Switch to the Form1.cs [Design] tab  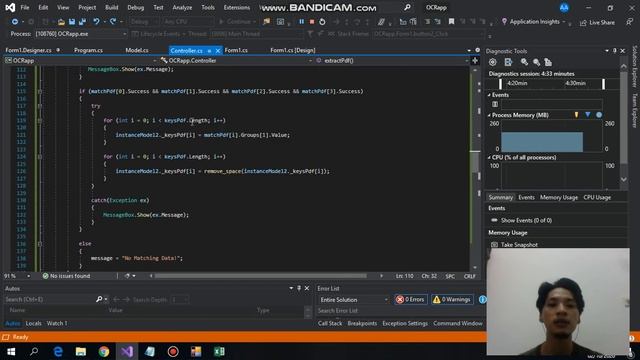(293, 50)
